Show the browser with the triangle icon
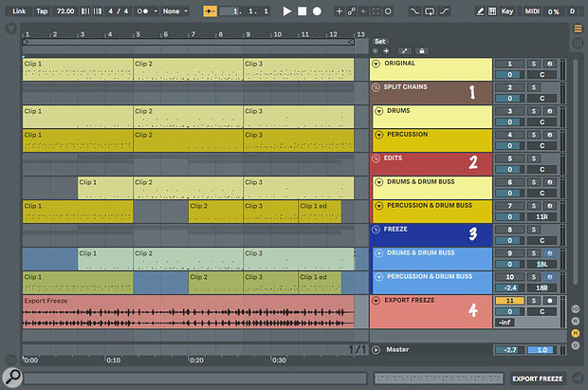The image size is (588, 390). tap(10, 28)
